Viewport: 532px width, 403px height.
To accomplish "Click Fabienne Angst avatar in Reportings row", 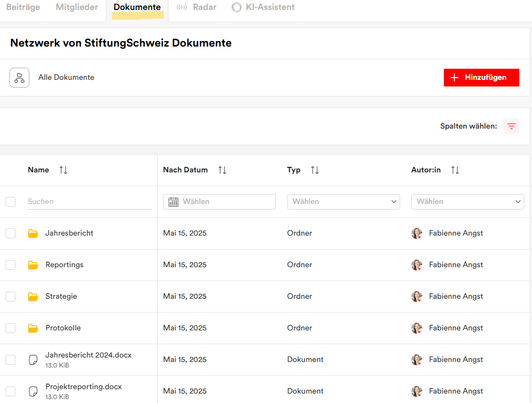I will coord(417,265).
